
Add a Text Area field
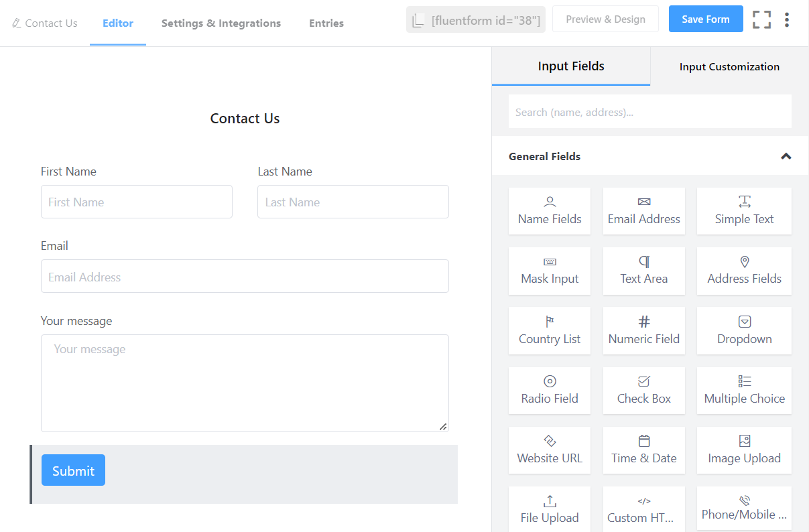click(x=643, y=271)
